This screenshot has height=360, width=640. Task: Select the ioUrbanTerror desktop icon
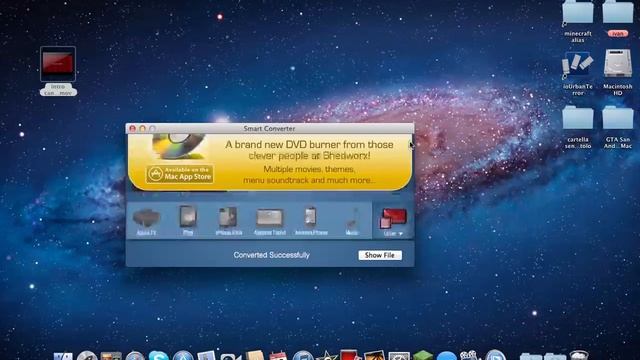[578, 73]
